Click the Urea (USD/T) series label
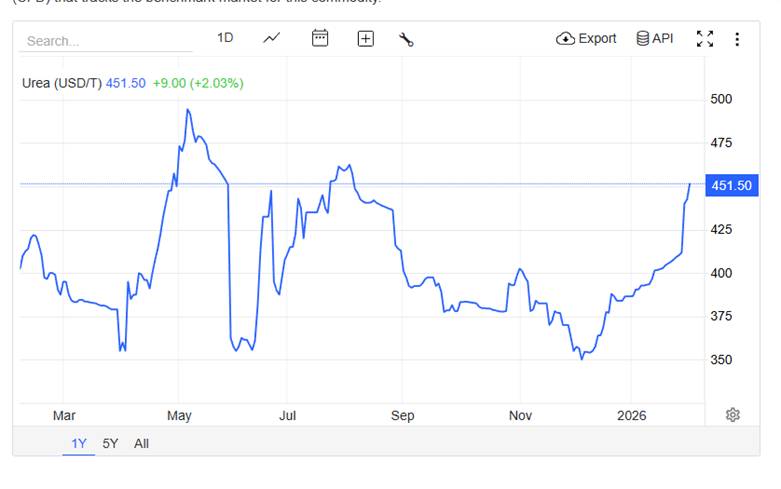The width and height of the screenshot is (781, 489). [62, 83]
